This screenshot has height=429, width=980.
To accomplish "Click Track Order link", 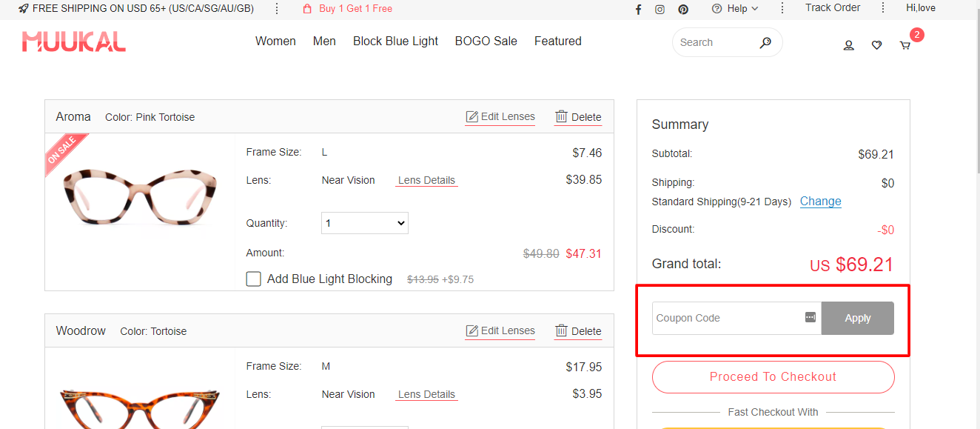I will point(833,7).
